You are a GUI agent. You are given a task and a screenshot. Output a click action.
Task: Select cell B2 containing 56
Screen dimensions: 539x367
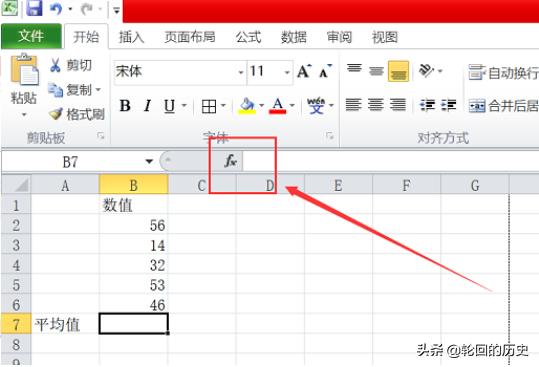point(133,225)
